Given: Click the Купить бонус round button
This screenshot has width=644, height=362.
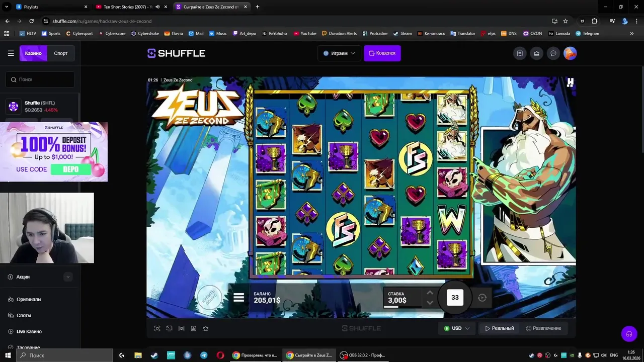Looking at the screenshot, I should click(x=209, y=297).
